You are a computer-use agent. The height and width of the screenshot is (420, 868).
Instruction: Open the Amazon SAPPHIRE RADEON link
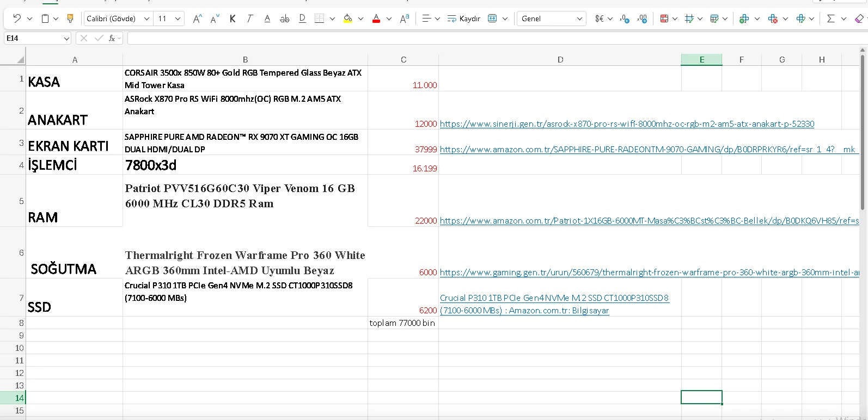[x=648, y=150]
